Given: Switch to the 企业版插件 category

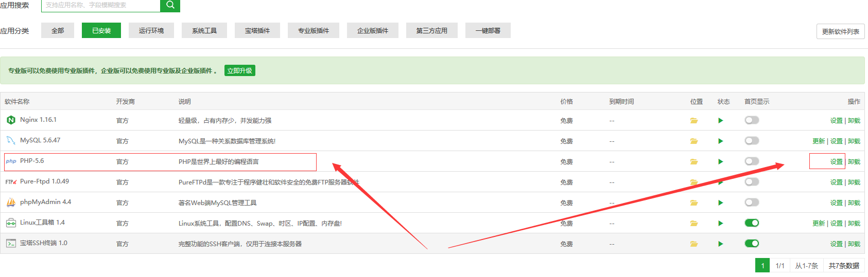Looking at the screenshot, I should point(373,30).
